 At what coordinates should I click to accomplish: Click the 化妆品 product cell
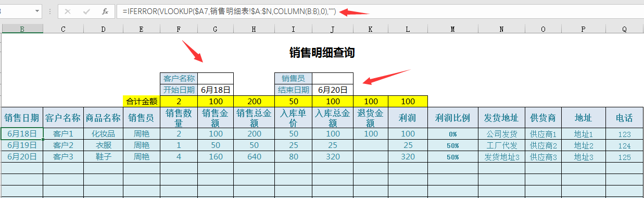[103, 133]
